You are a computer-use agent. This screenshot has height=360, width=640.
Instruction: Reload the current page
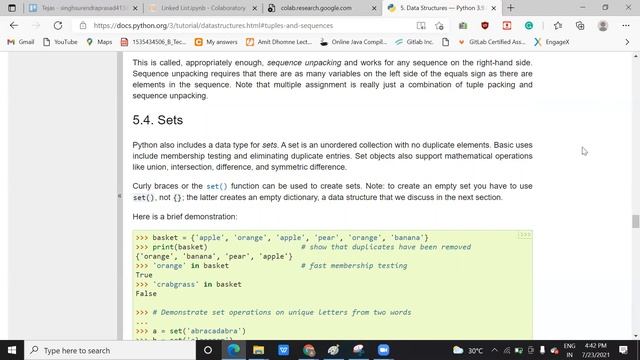[x=58, y=25]
